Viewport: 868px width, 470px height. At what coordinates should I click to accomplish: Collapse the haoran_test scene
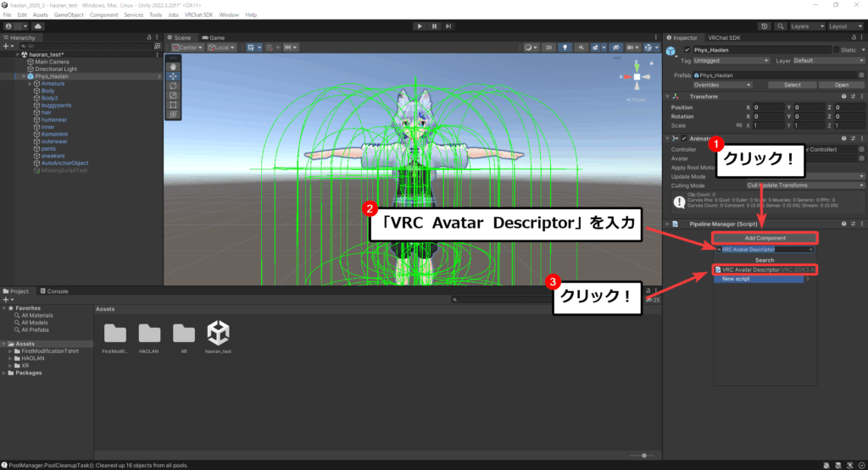click(17, 55)
